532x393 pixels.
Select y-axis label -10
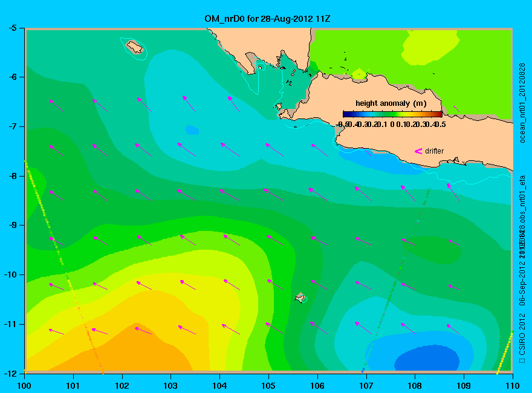point(10,274)
